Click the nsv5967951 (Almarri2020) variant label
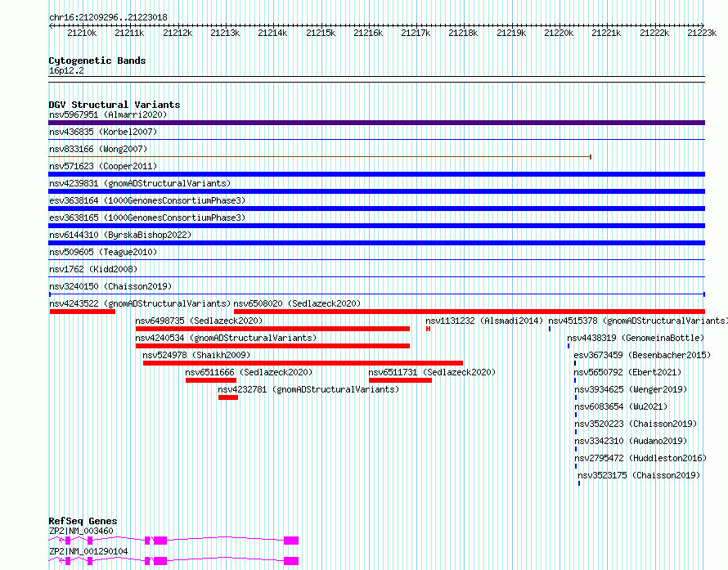728x570 pixels. coord(108,114)
